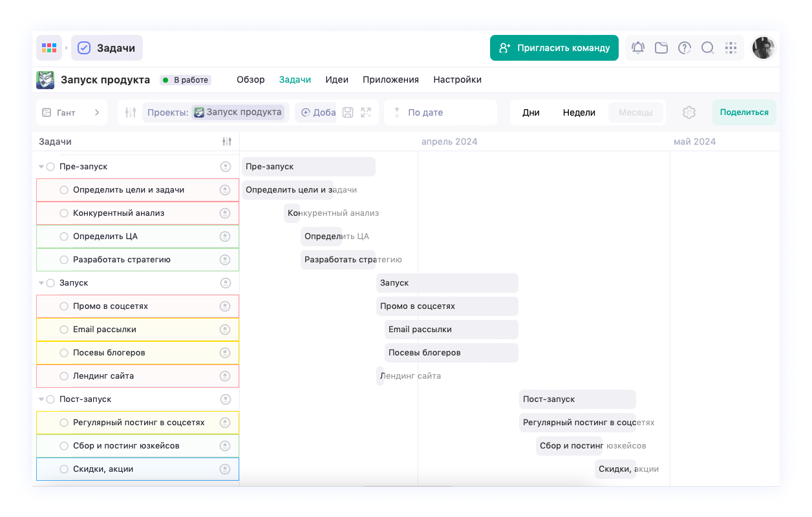The image size is (812, 517).
Task: Click the save view floppy disk icon
Action: (348, 112)
